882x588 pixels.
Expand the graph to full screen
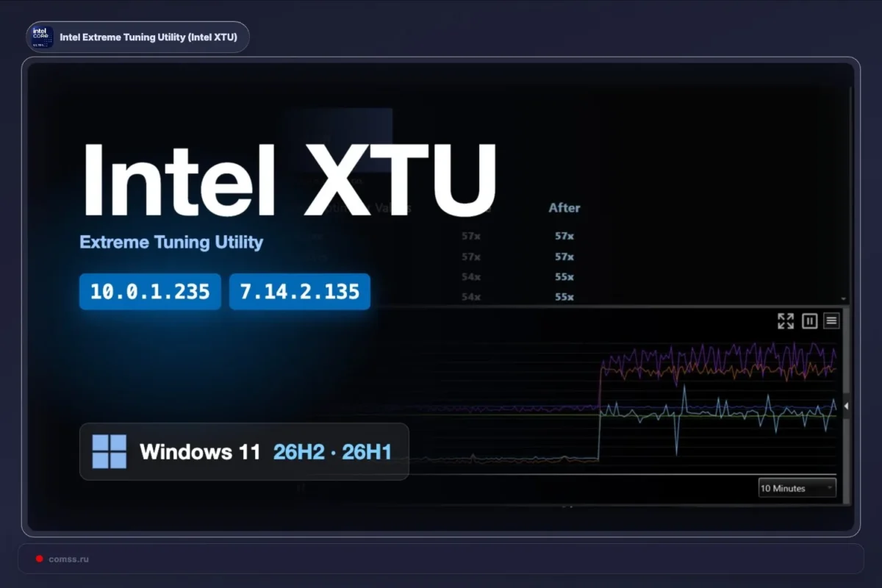click(786, 320)
